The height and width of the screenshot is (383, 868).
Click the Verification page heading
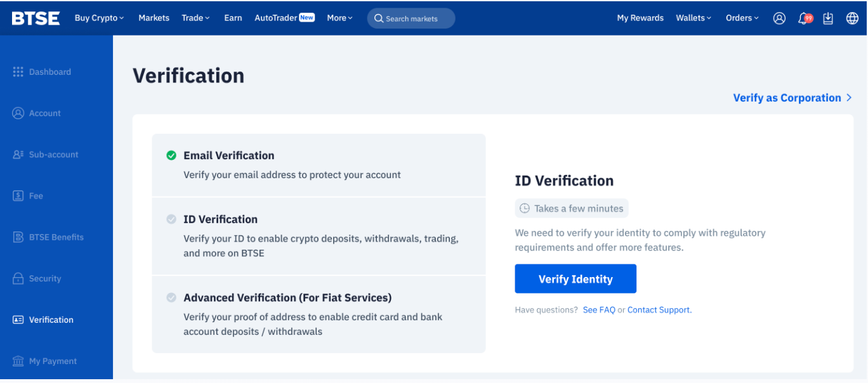pos(188,75)
